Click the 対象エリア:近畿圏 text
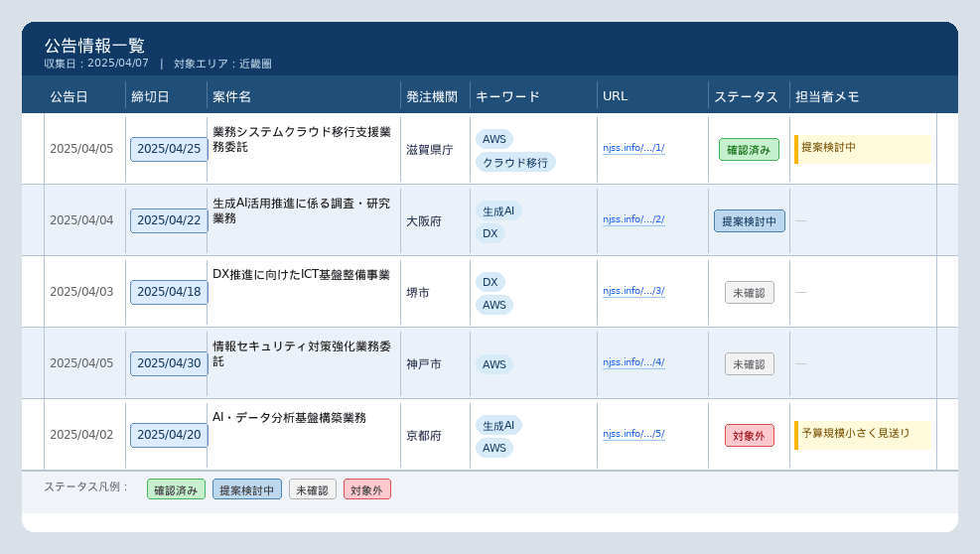Image resolution: width=980 pixels, height=554 pixels. click(222, 64)
